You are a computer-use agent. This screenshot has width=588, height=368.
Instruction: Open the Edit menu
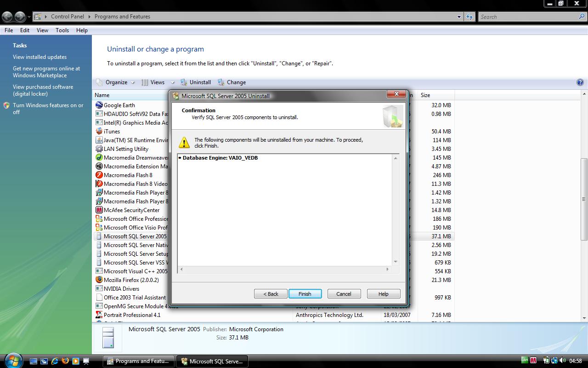25,30
